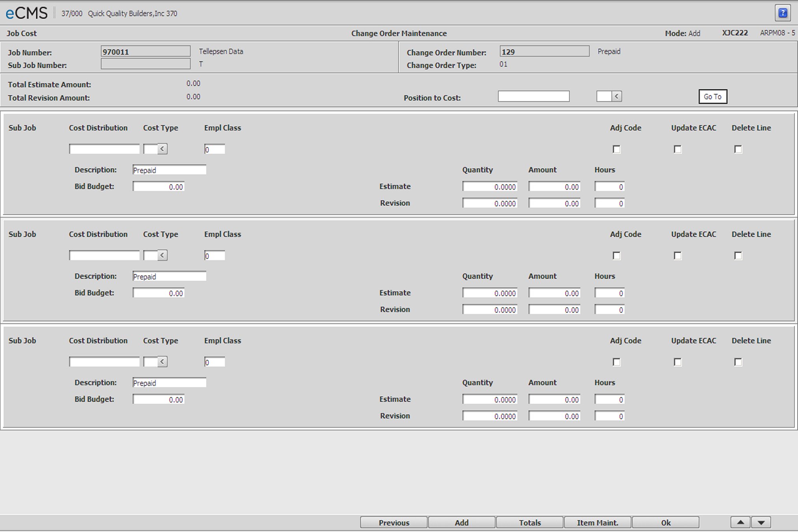Toggle Delete Line in first line

[738, 149]
